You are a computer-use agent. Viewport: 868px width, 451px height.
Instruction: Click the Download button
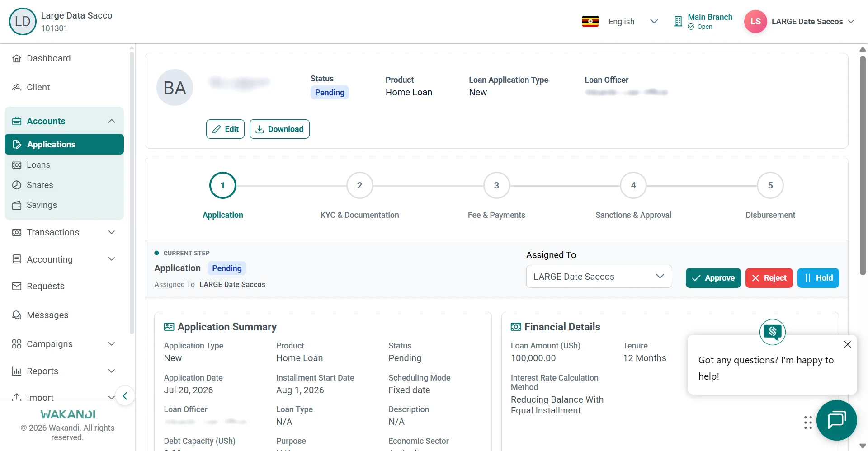click(x=279, y=129)
